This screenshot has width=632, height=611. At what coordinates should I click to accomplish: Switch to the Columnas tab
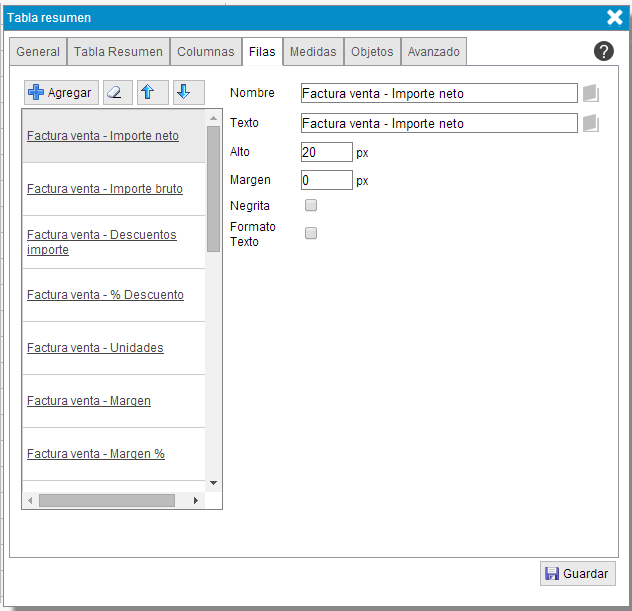(205, 52)
